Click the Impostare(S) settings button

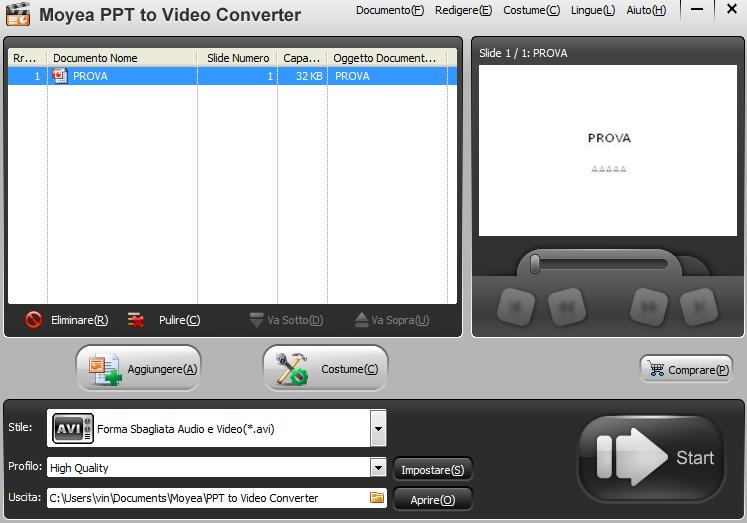[x=433, y=470]
